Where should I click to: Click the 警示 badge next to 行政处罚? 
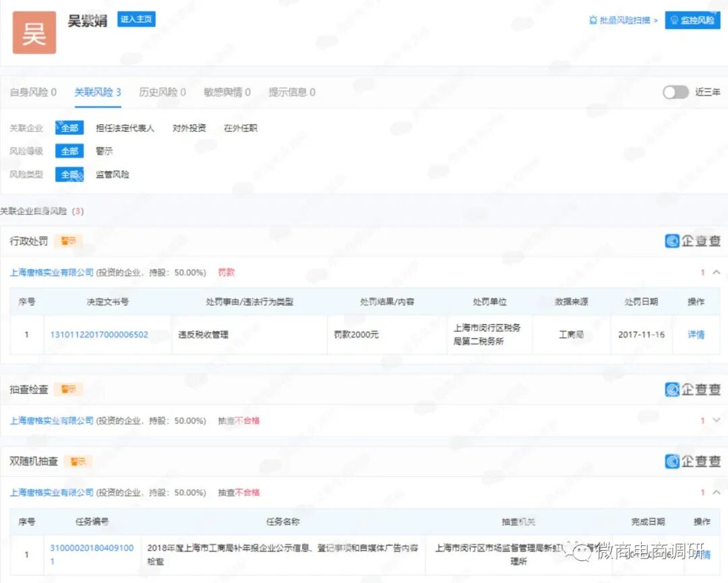(x=68, y=241)
